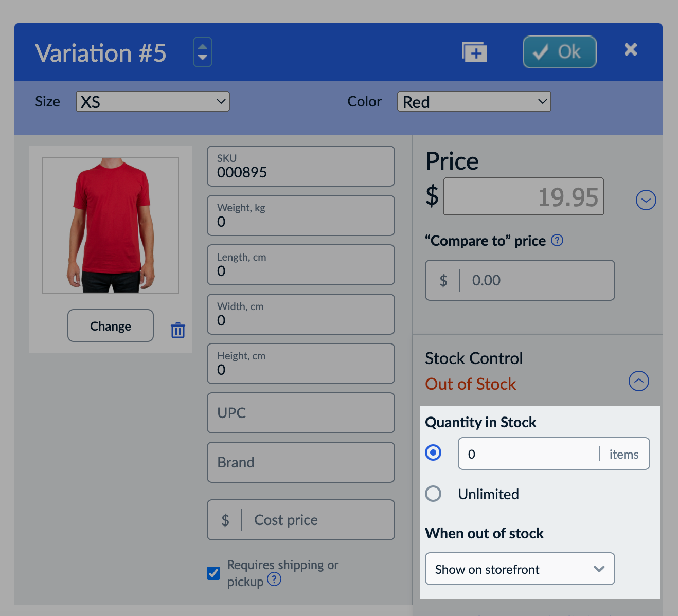
Task: Open the Size dropdown showing XS
Action: pos(153,101)
